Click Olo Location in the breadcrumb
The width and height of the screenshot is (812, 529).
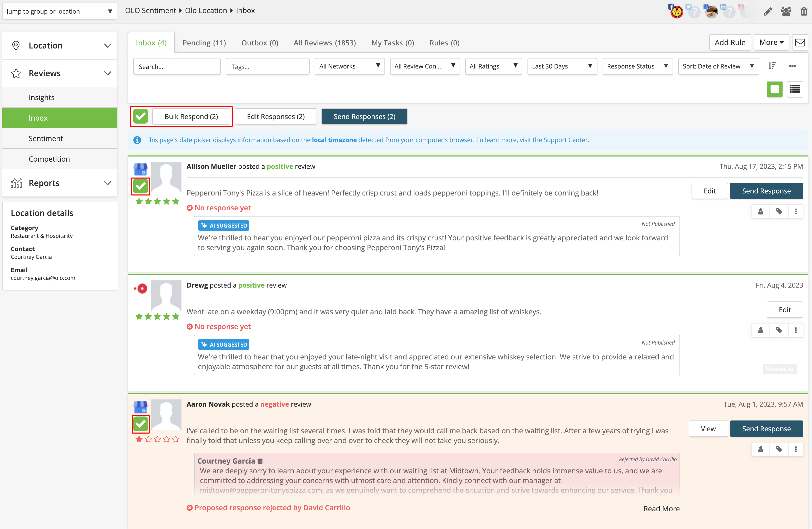click(206, 11)
